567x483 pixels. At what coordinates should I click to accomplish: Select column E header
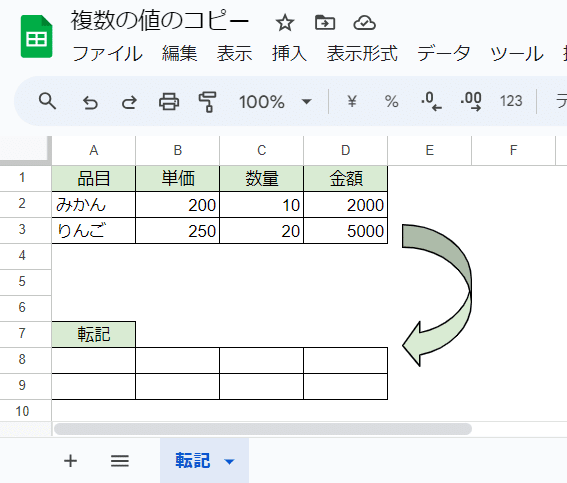(429, 150)
